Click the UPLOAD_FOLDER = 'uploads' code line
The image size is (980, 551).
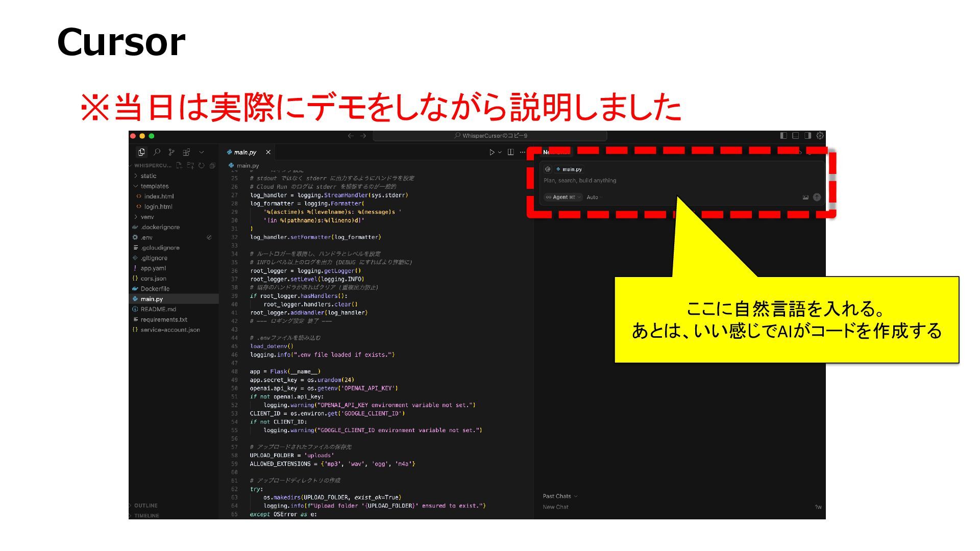(291, 456)
